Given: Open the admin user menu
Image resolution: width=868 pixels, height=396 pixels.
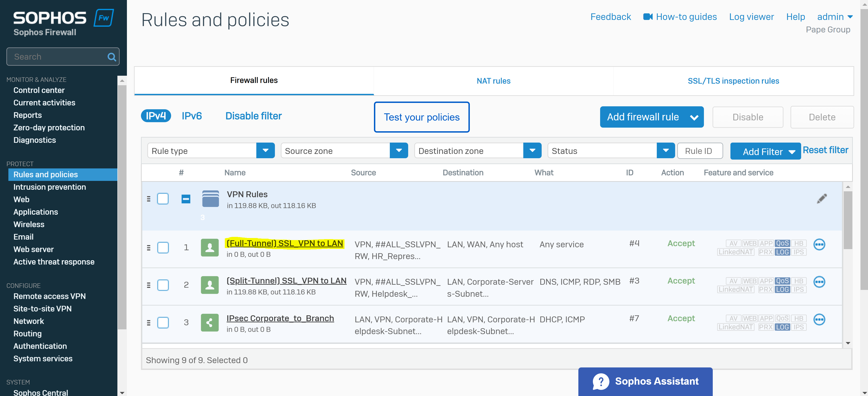Looking at the screenshot, I should 835,17.
